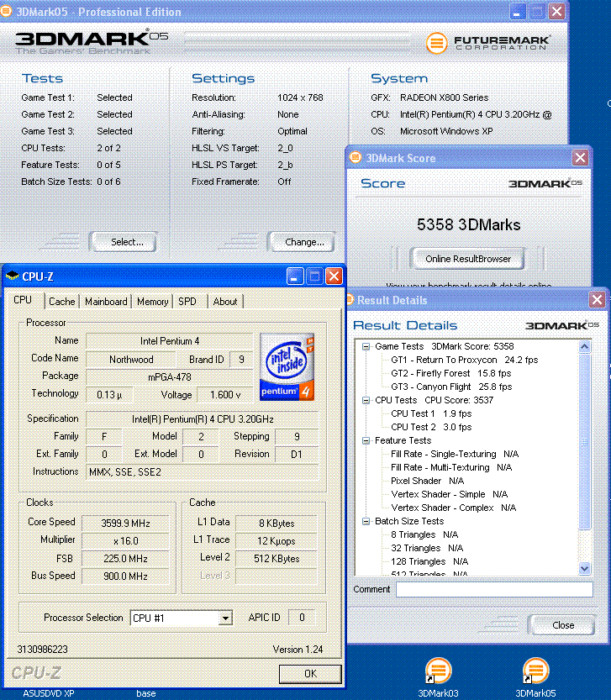
Task: Click the 3DMark Score window title icon
Action: click(356, 158)
